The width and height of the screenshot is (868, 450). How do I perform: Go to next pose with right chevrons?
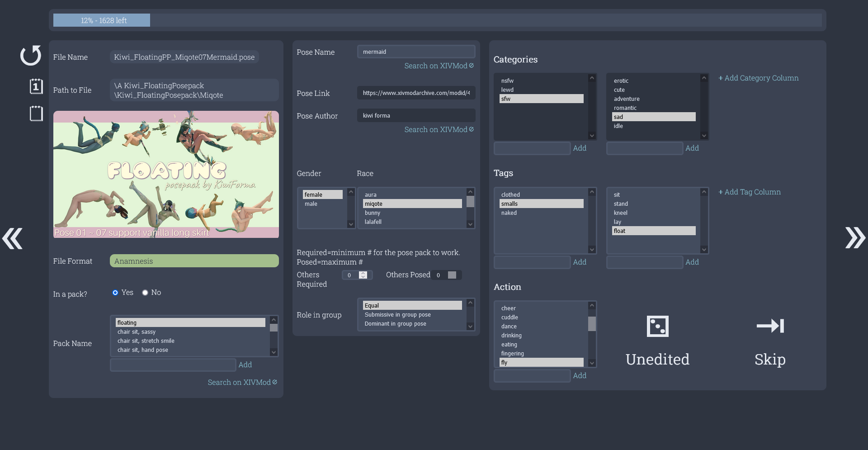tap(855, 238)
